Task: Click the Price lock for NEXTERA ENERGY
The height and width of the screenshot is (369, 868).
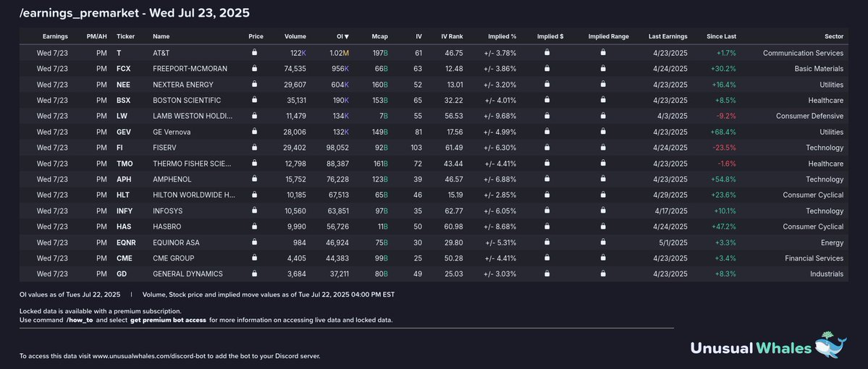Action: coord(254,84)
